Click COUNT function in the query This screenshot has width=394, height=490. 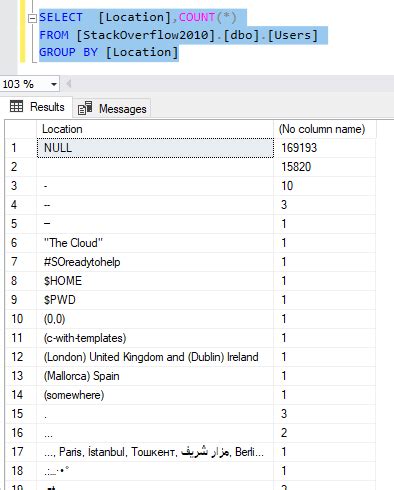[x=197, y=17]
